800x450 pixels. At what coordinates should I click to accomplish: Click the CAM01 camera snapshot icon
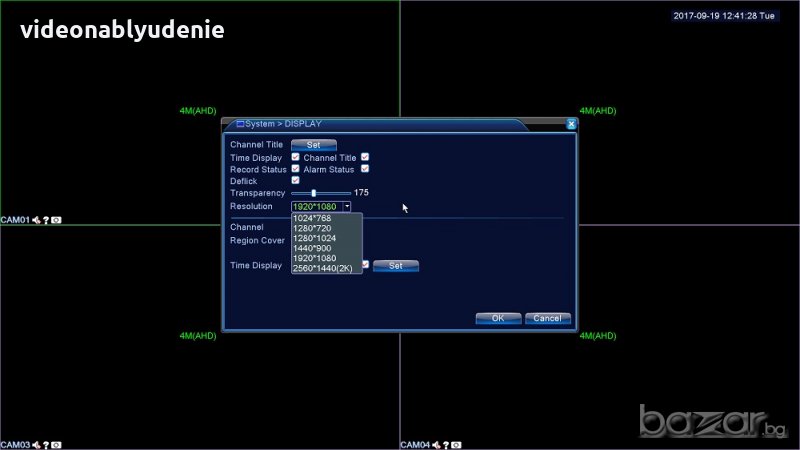(56, 219)
